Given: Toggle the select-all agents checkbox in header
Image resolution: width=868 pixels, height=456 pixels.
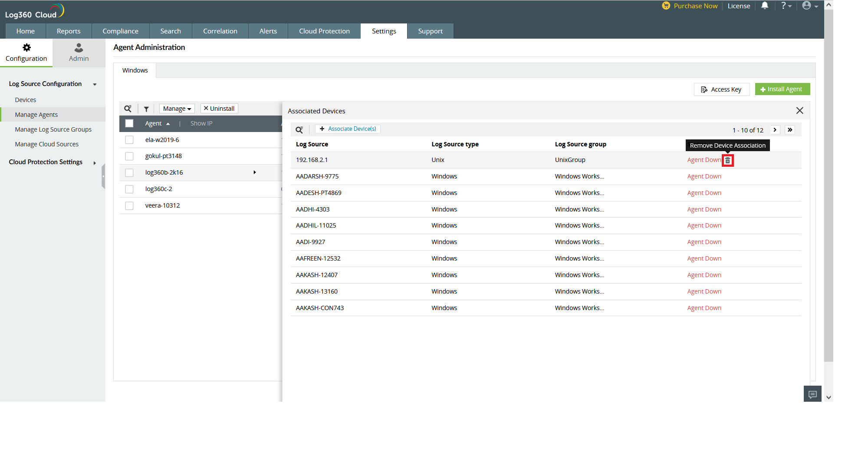Looking at the screenshot, I should tap(129, 123).
